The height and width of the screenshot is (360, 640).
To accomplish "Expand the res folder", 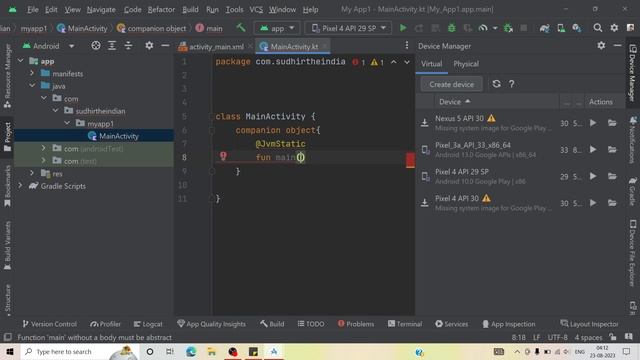I will [32, 173].
